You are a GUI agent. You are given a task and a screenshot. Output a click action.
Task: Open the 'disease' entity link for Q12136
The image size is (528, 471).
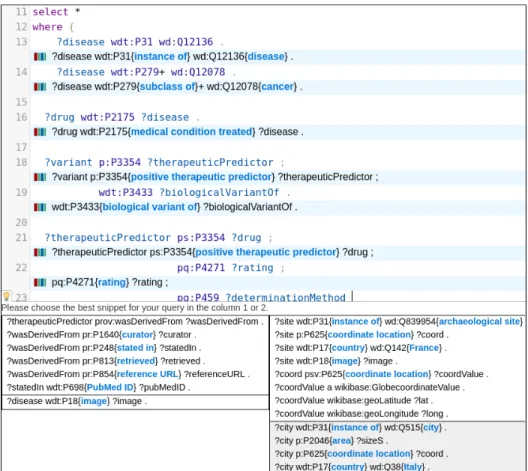(x=266, y=56)
